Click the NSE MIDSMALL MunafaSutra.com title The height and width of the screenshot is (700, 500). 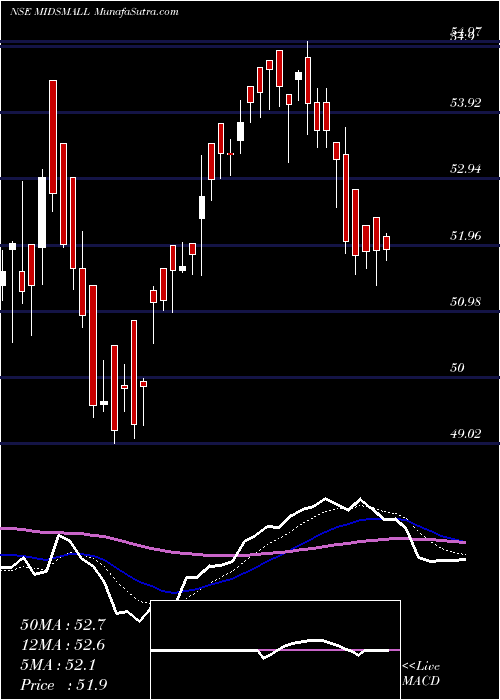pos(95,12)
